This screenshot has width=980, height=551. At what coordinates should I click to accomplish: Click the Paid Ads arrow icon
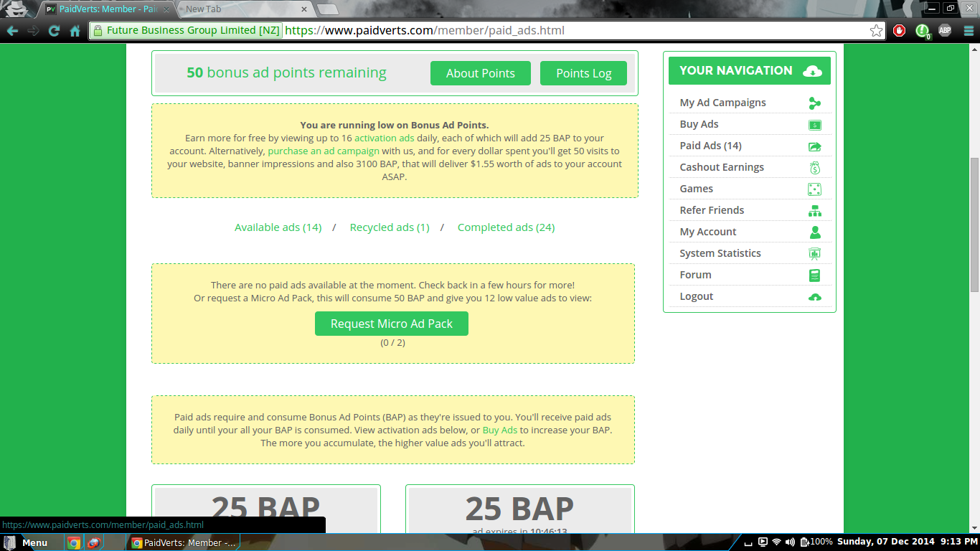[814, 146]
